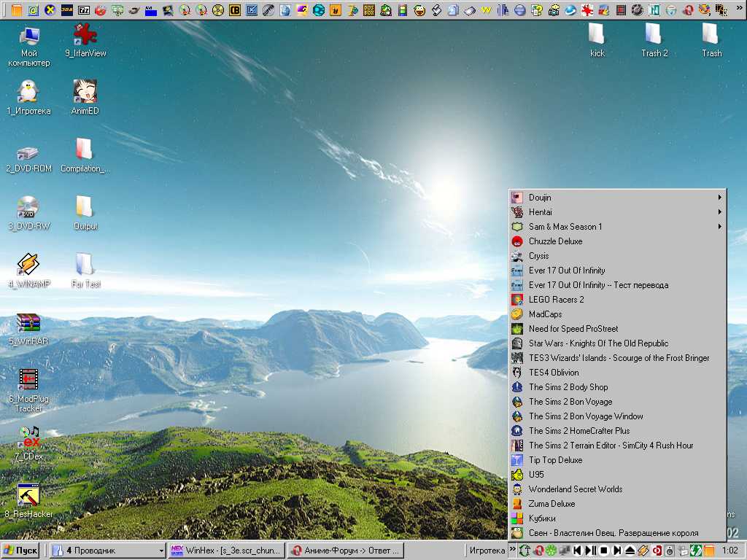Click the tray eject button

[630, 551]
